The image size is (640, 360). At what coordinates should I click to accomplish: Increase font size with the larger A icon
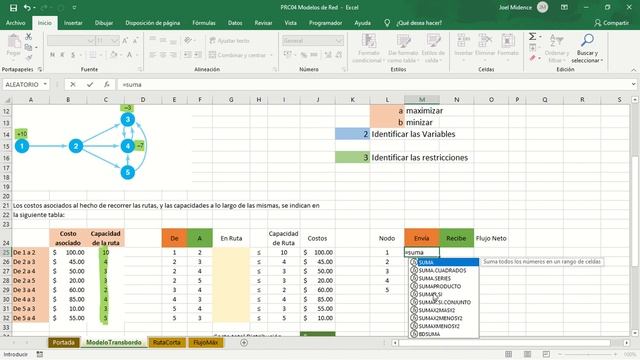click(125, 40)
